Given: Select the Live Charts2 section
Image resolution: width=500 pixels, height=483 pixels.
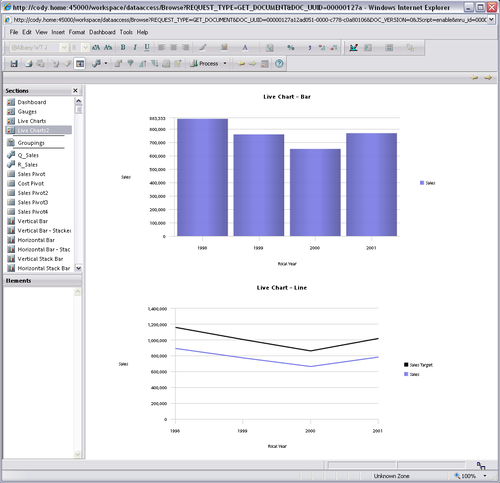Looking at the screenshot, I should [38, 130].
